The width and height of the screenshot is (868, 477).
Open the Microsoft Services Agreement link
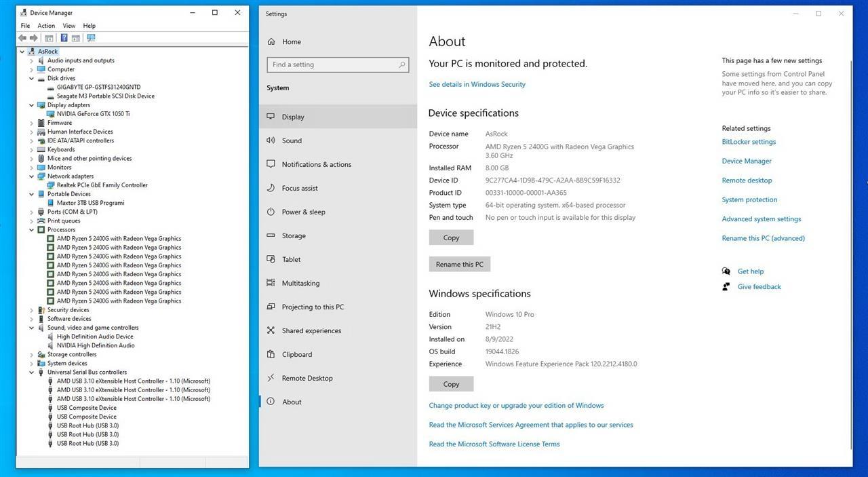531,425
